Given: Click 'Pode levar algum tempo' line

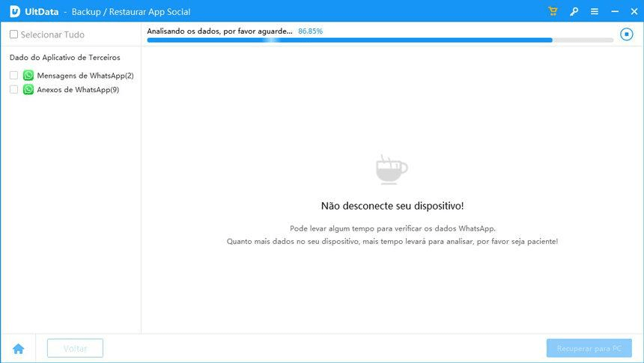Looking at the screenshot, I should pos(392,228).
